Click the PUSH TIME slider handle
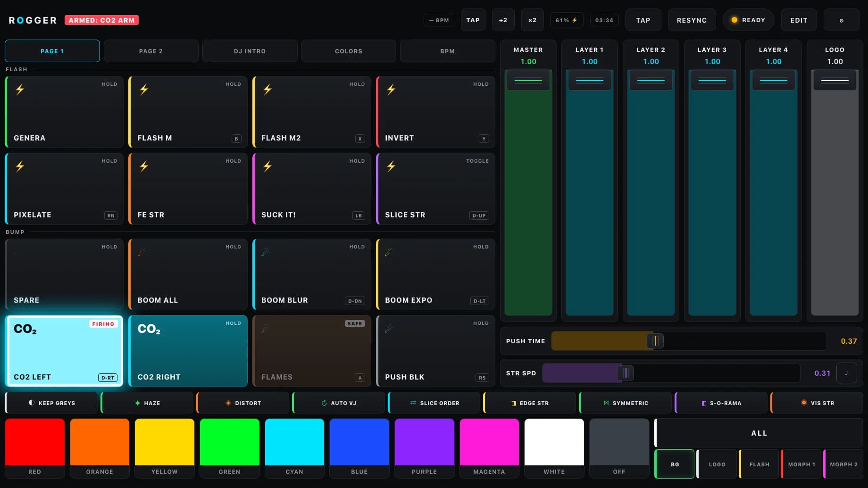Viewport: 868px width, 488px height. (655, 341)
